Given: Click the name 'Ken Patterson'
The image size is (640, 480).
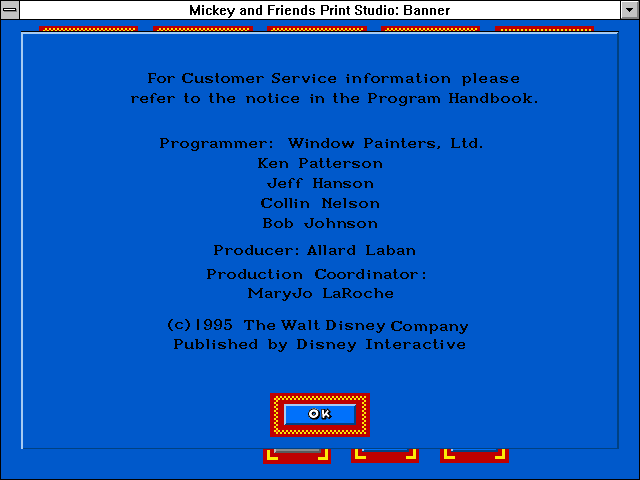Looking at the screenshot, I should (x=320, y=163).
